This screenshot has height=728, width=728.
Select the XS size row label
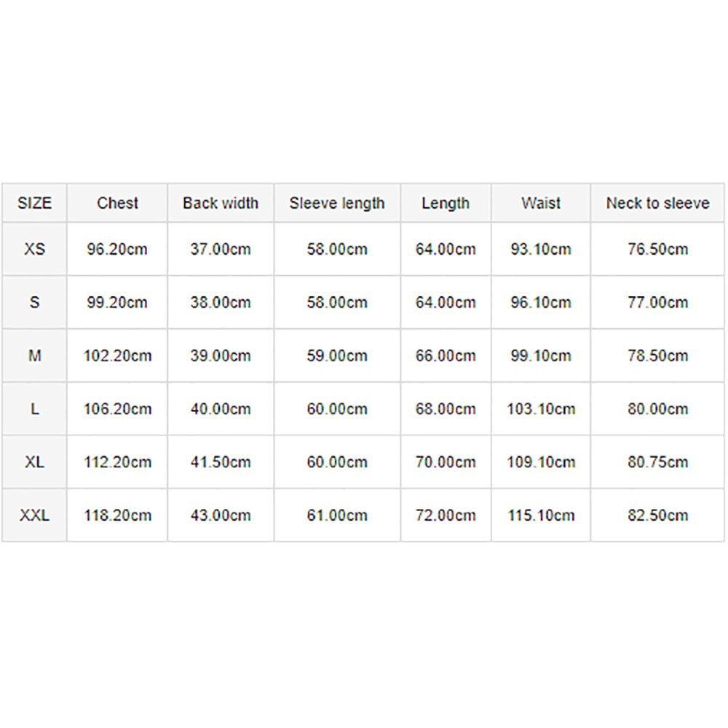[34, 249]
